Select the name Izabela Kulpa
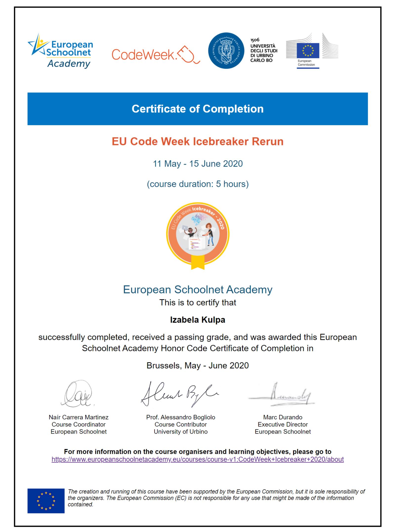The width and height of the screenshot is (394, 532). click(198, 320)
